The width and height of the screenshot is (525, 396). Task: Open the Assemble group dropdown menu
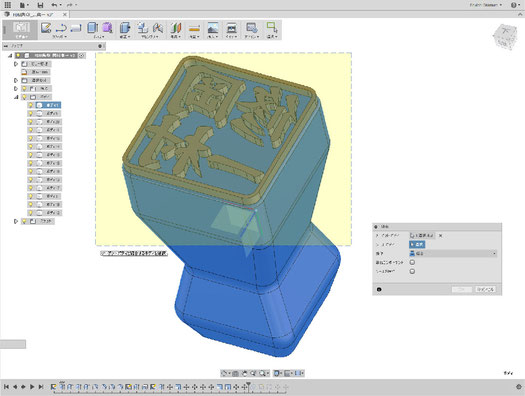pos(150,36)
